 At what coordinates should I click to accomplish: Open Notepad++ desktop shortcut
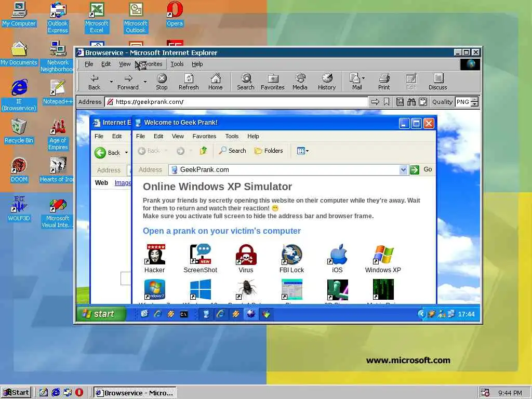click(58, 92)
